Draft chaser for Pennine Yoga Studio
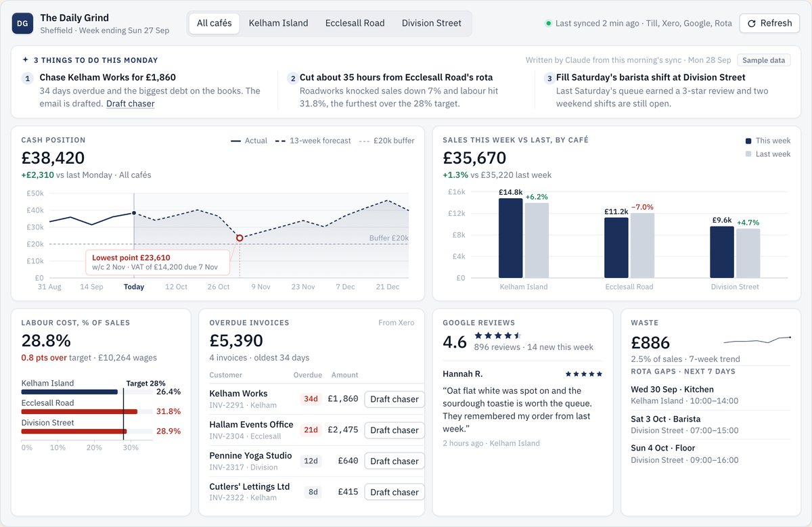Image resolution: width=812 pixels, height=527 pixels. 394,461
